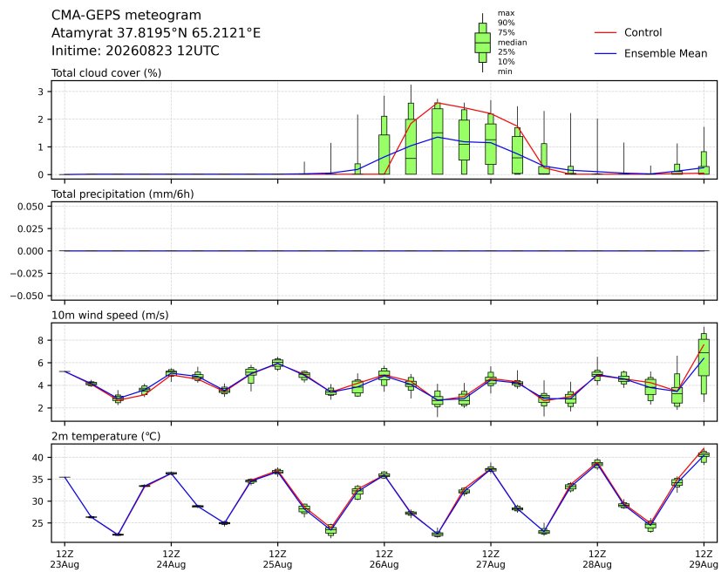This screenshot has width=728, height=579.
Task: Click the red Control legend line
Action: click(x=605, y=32)
